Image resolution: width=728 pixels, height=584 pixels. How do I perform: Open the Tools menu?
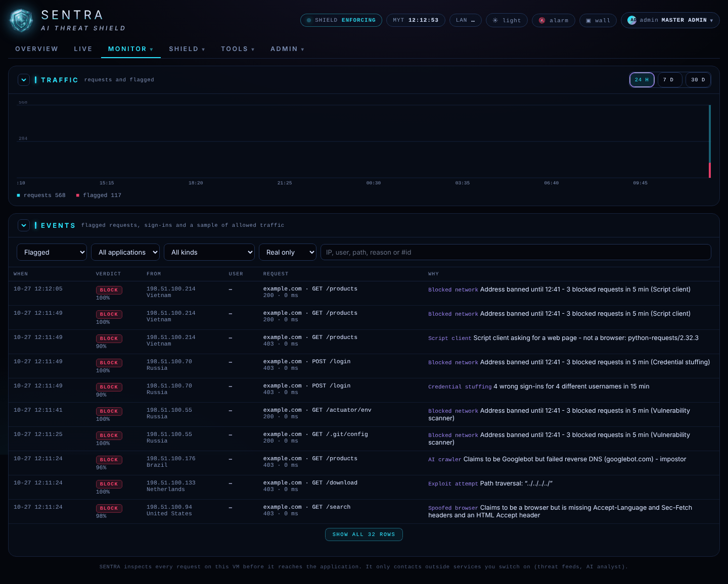[x=238, y=49]
